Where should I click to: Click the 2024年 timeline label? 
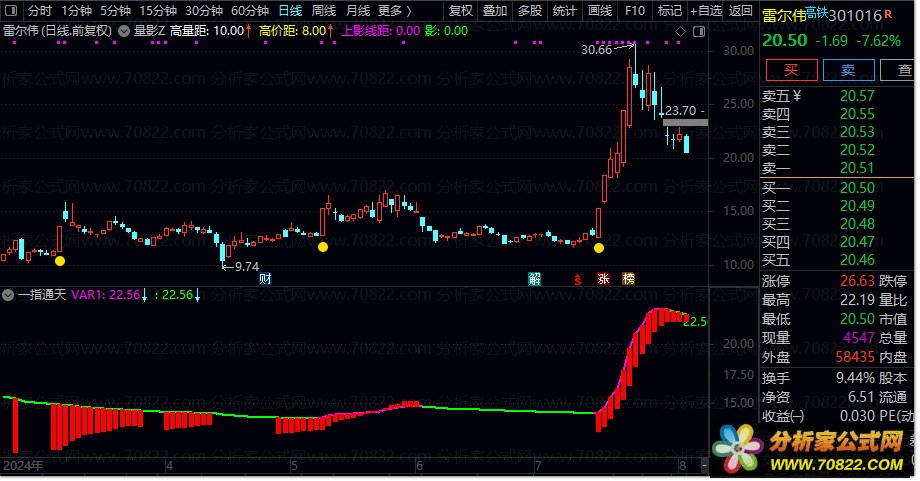point(23,466)
